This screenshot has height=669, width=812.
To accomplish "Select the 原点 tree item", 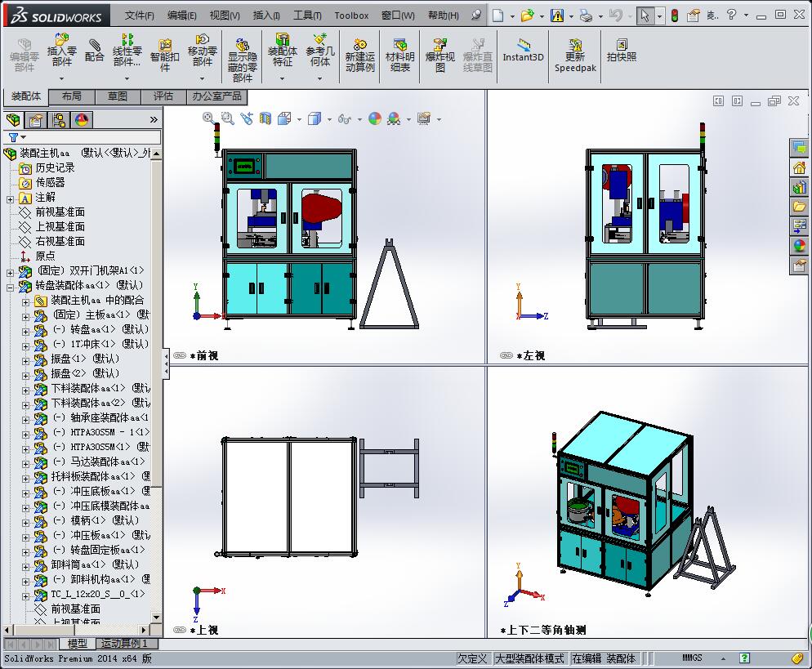I will point(45,256).
